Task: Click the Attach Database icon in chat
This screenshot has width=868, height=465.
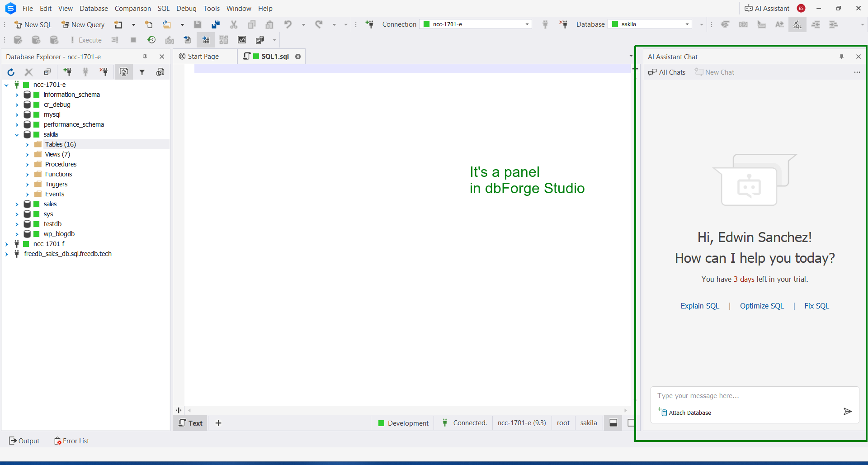Action: coord(662,412)
